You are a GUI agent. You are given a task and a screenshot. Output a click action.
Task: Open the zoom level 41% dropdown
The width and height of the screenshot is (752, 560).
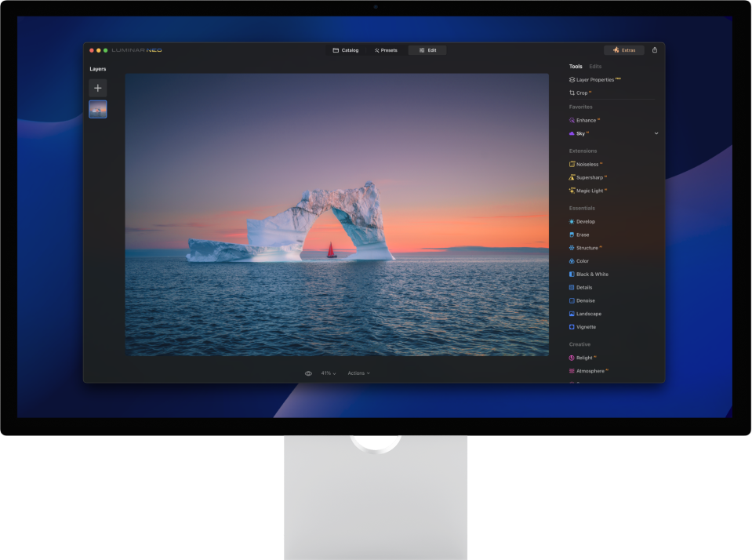pyautogui.click(x=325, y=373)
